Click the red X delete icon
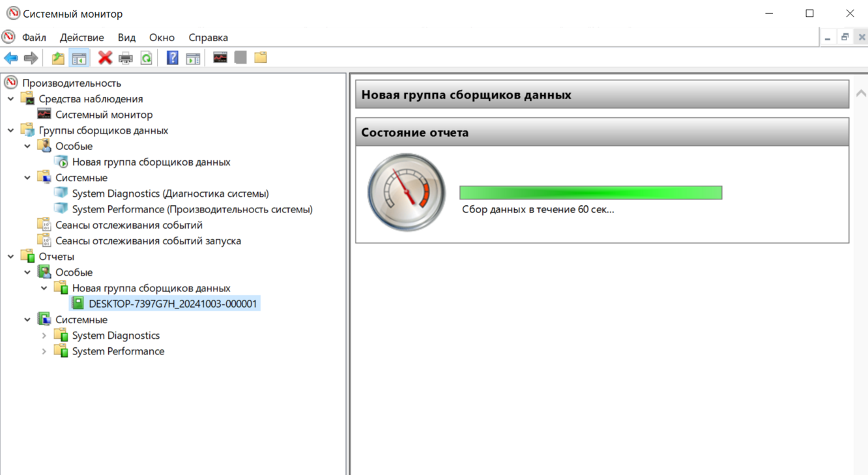The height and width of the screenshot is (475, 868). point(105,58)
